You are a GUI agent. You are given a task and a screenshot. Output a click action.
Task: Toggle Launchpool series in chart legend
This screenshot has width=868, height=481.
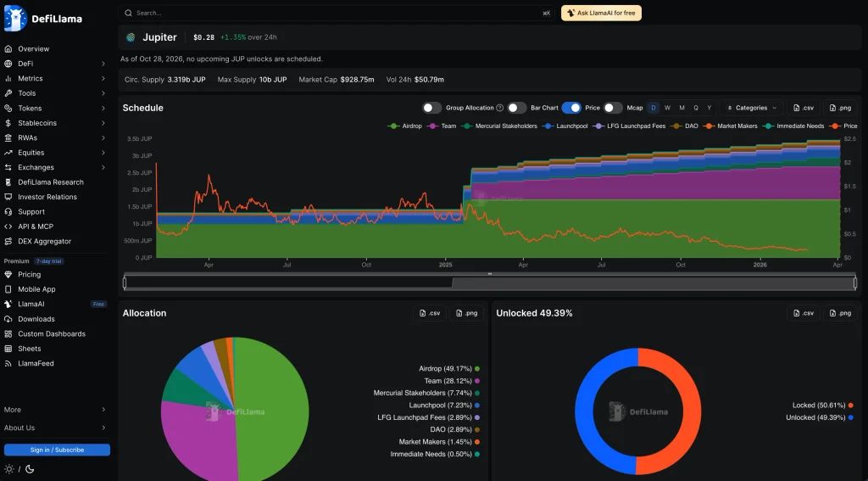pyautogui.click(x=565, y=126)
